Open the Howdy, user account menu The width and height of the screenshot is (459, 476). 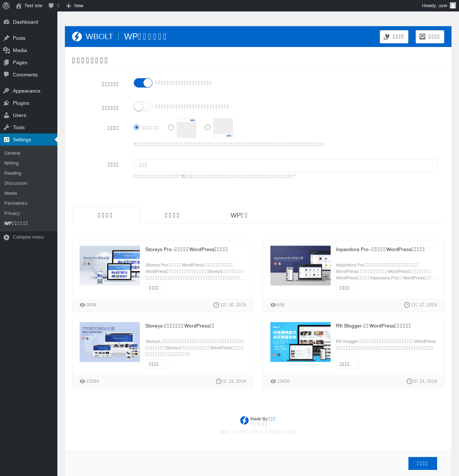pyautogui.click(x=439, y=6)
